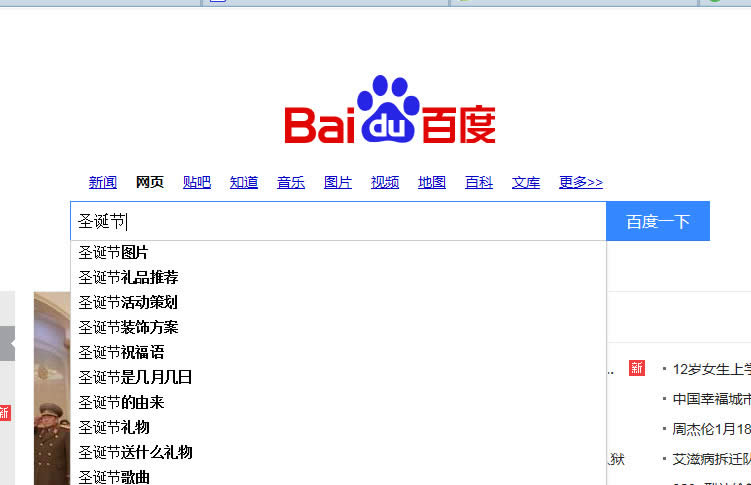Screen dimensions: 751x485
Task: Open the 新闻 navigation link
Action: click(x=103, y=182)
